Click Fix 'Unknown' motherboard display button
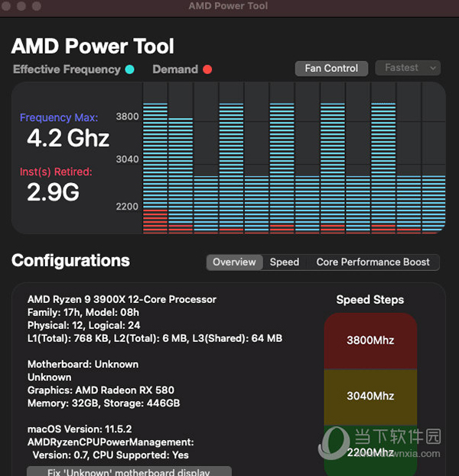 129,471
